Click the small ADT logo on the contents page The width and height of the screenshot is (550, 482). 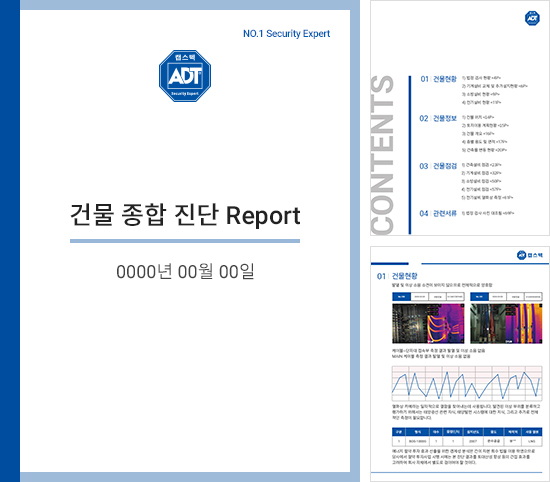click(x=532, y=18)
